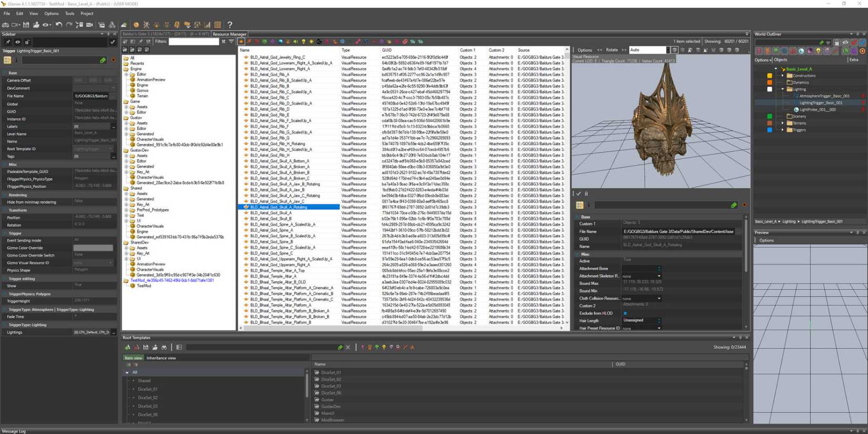Open the Tools menu
The width and height of the screenshot is (868, 434).
coord(69,13)
